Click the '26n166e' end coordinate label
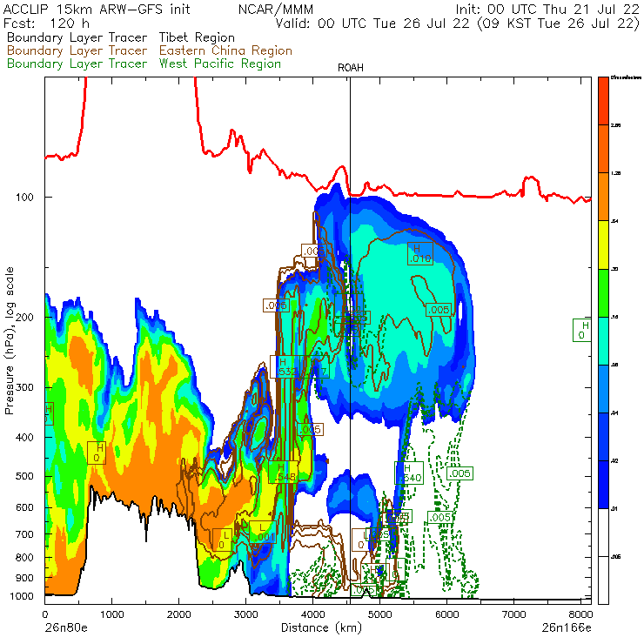This screenshot has width=644, height=644. tap(567, 627)
